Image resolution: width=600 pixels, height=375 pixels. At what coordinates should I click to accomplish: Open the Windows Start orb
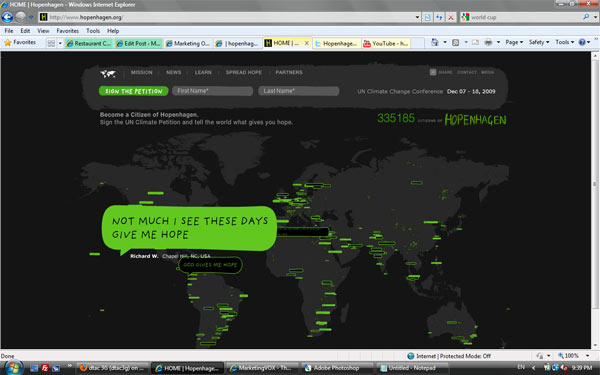click(x=13, y=368)
